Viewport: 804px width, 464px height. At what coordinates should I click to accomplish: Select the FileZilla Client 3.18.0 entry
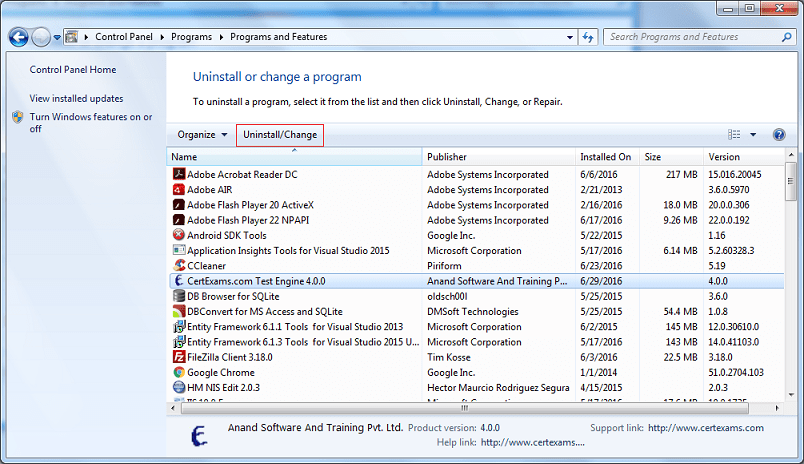tap(230, 357)
